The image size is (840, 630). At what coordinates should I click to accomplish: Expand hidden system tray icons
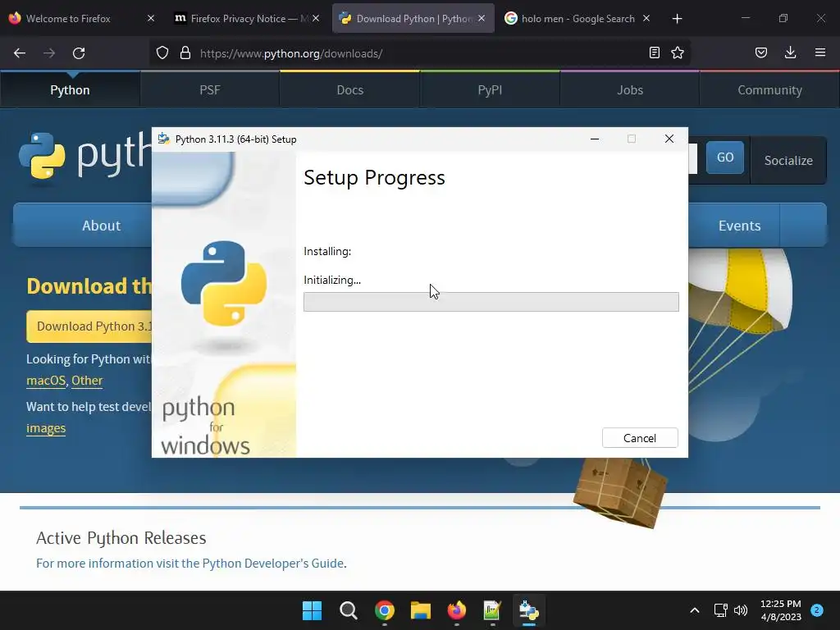click(694, 610)
